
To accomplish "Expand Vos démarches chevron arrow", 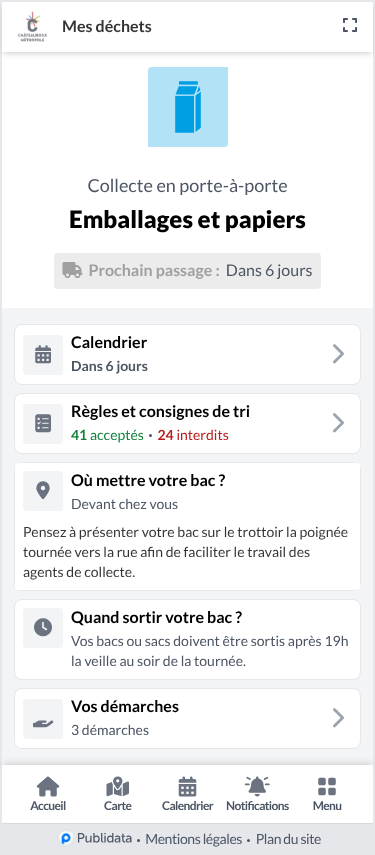I will [338, 718].
